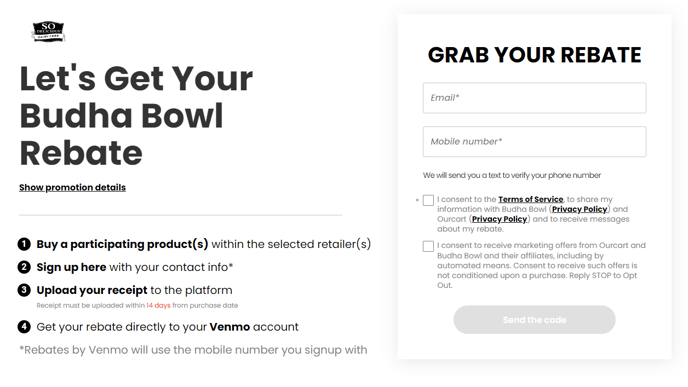Open the Budha Bowl Privacy Policy link

click(579, 209)
